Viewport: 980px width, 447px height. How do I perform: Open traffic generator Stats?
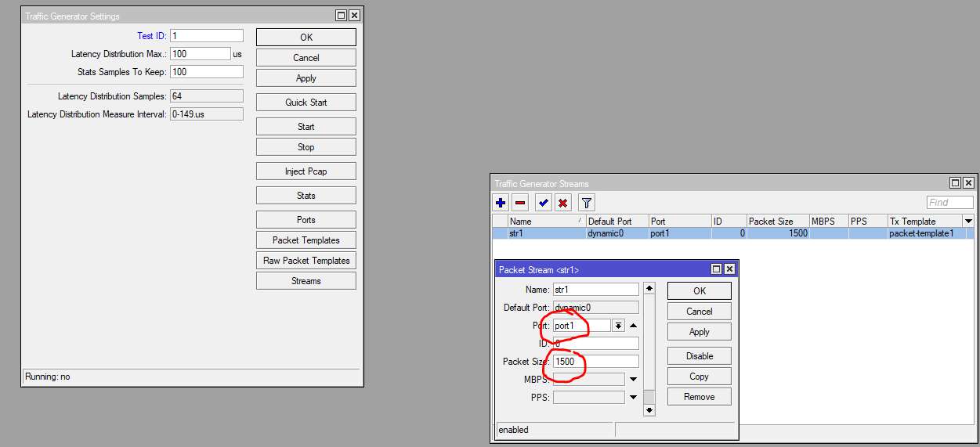tap(306, 196)
